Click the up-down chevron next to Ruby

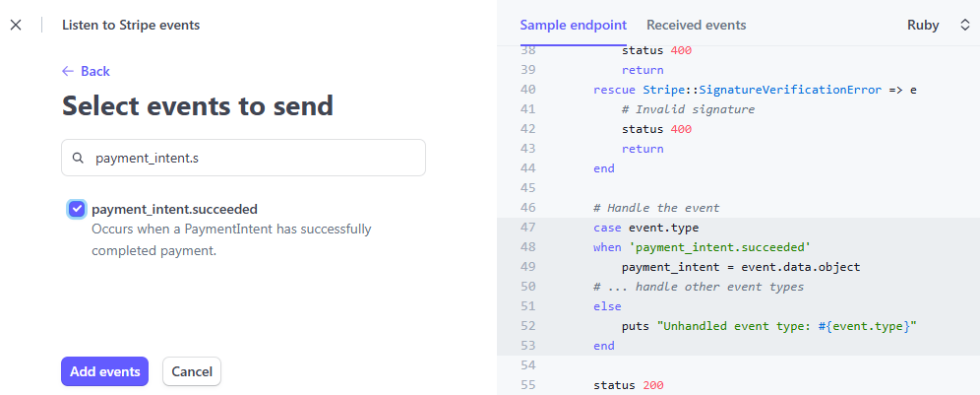tap(964, 26)
